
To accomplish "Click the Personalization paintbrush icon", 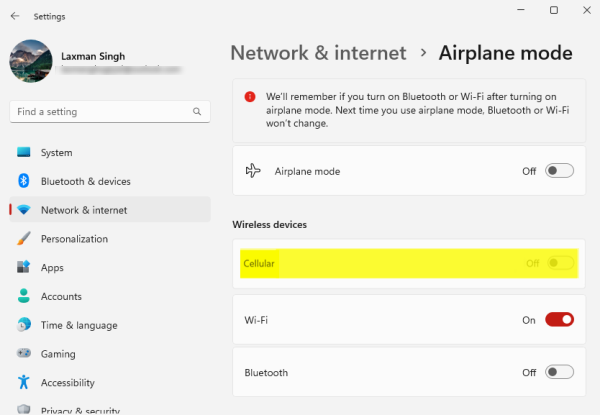I will [x=24, y=239].
